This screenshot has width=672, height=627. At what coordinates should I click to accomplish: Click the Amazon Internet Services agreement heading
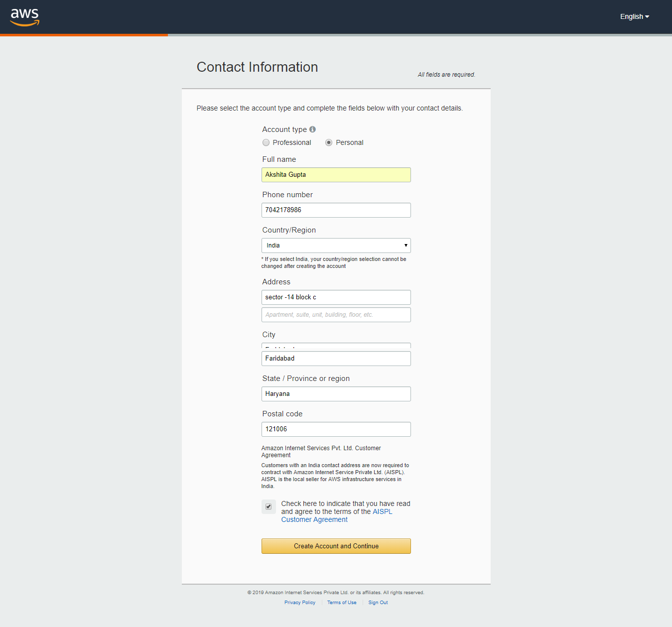click(x=321, y=452)
